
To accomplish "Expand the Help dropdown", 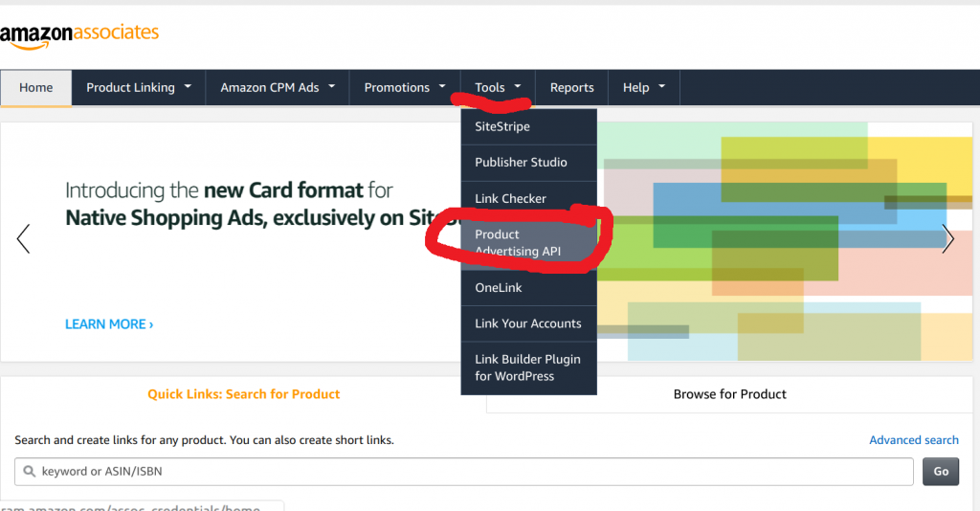I will (x=644, y=88).
